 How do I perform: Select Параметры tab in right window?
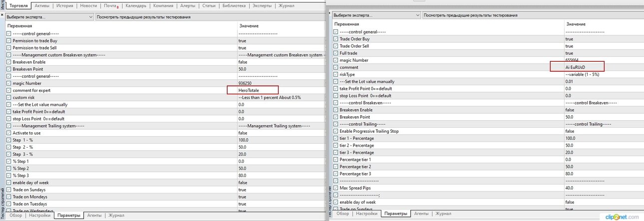click(x=395, y=214)
